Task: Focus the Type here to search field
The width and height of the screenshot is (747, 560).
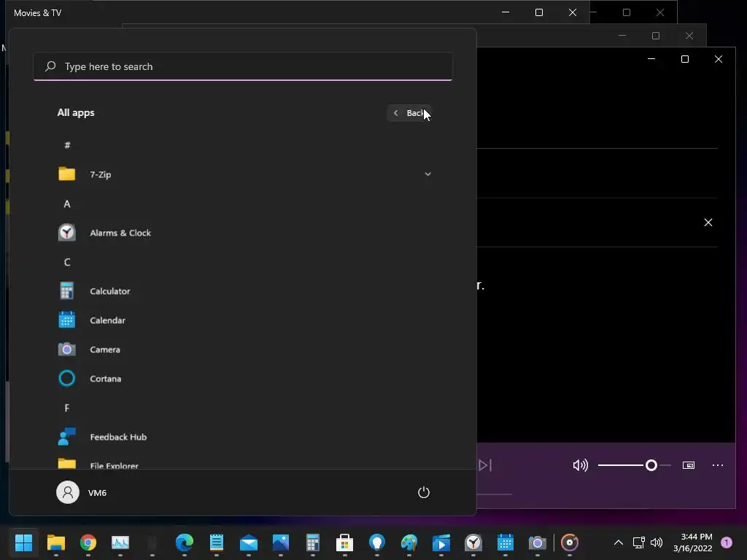Action: (243, 66)
